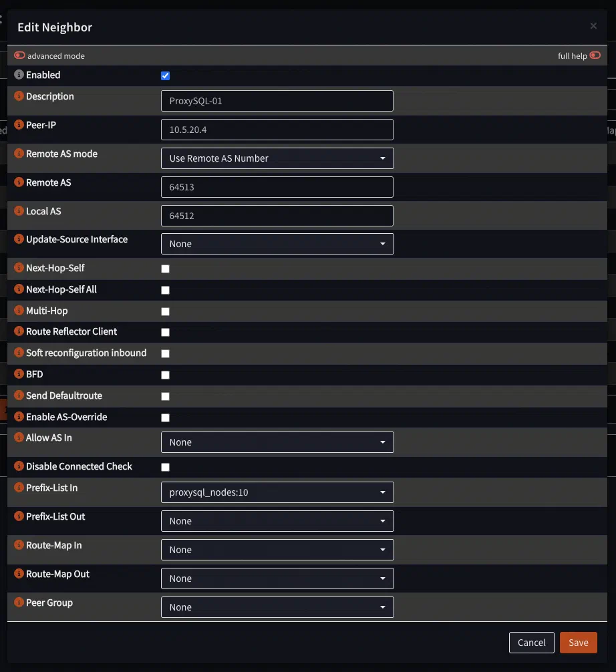The height and width of the screenshot is (672, 616).
Task: Show help for Remote AS mode
Action: click(x=19, y=154)
